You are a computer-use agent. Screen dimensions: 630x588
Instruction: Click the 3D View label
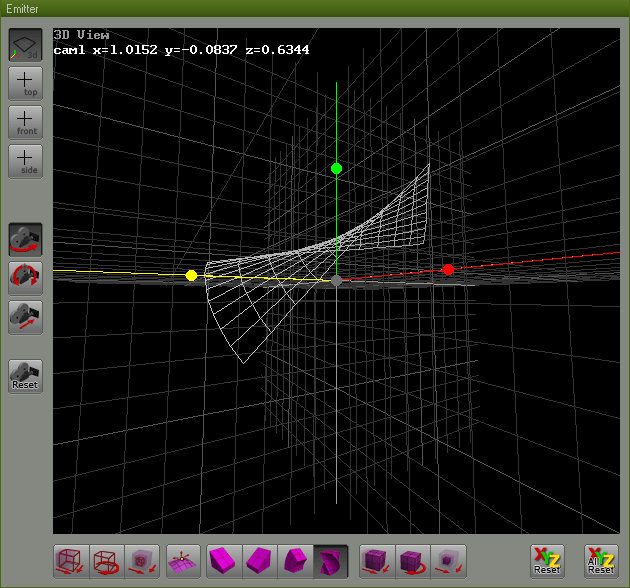pyautogui.click(x=82, y=35)
